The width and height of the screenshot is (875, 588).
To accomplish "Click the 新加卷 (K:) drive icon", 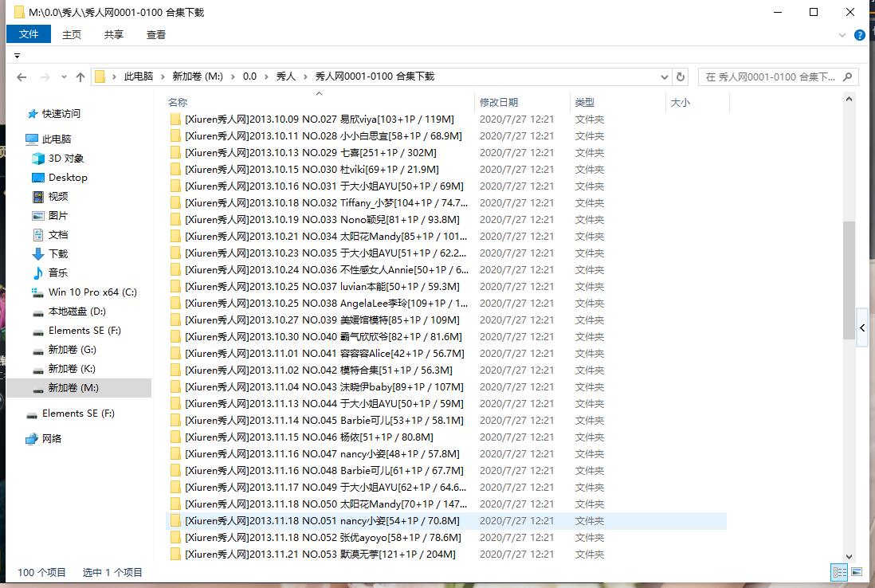I will click(38, 370).
